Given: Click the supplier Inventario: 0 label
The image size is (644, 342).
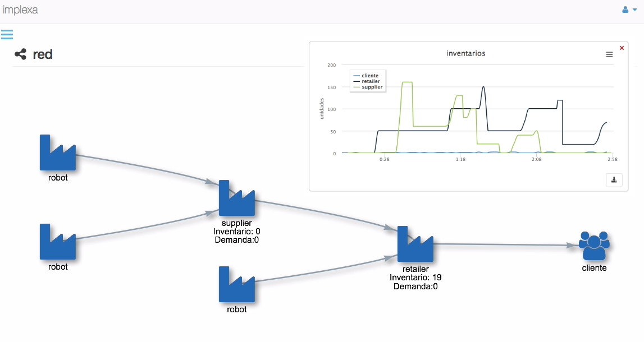Looking at the screenshot, I should (x=237, y=232).
